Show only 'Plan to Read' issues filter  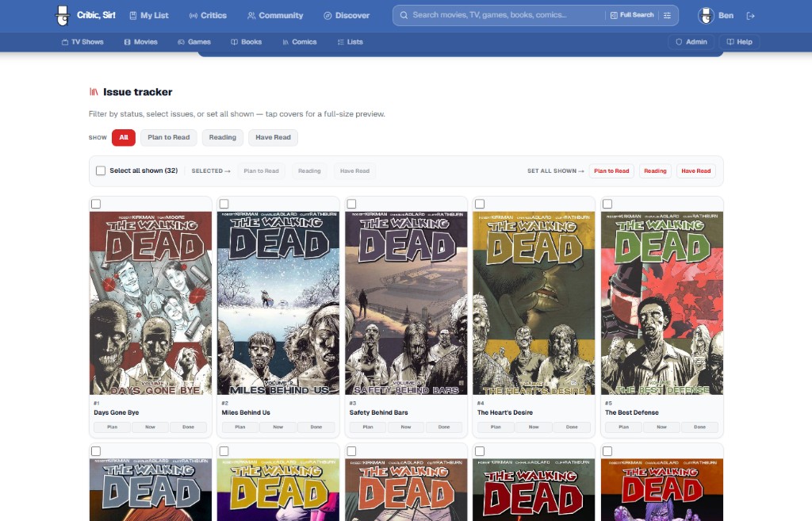(169, 137)
